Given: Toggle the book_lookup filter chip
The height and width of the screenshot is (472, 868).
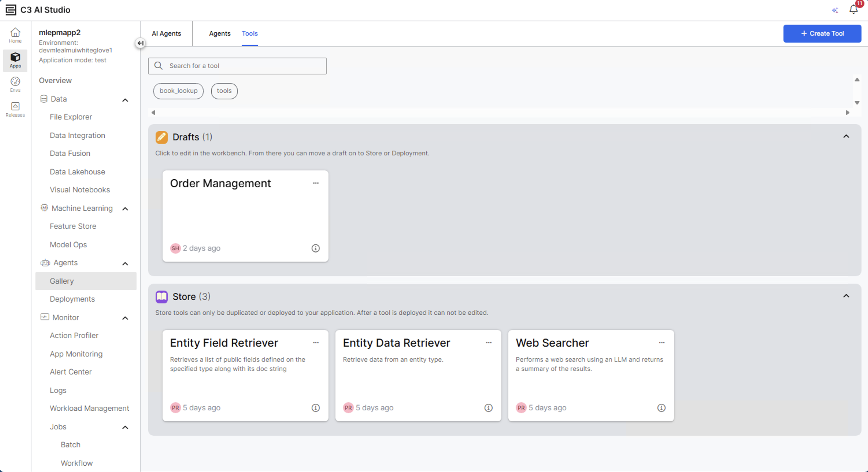Looking at the screenshot, I should click(178, 91).
